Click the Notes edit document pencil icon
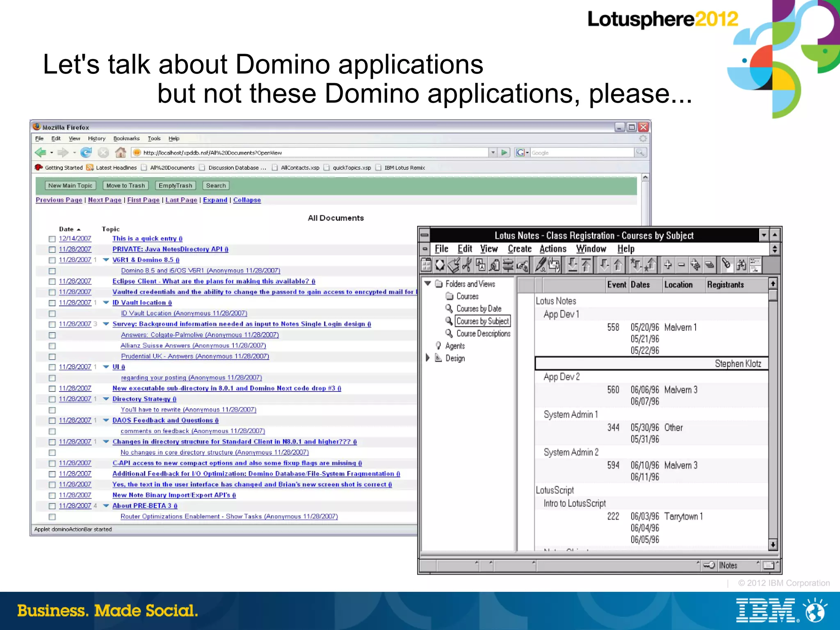This screenshot has height=630, width=840. tap(541, 265)
